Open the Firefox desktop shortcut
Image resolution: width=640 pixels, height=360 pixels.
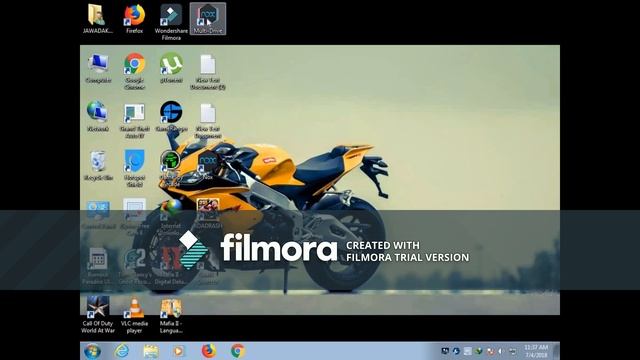pyautogui.click(x=134, y=19)
